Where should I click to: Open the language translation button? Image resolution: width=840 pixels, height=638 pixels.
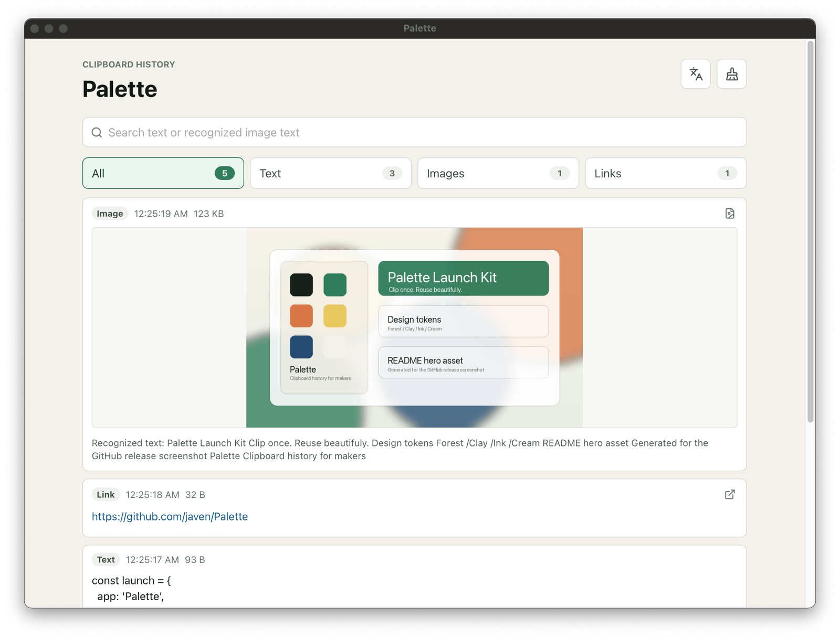click(x=696, y=74)
